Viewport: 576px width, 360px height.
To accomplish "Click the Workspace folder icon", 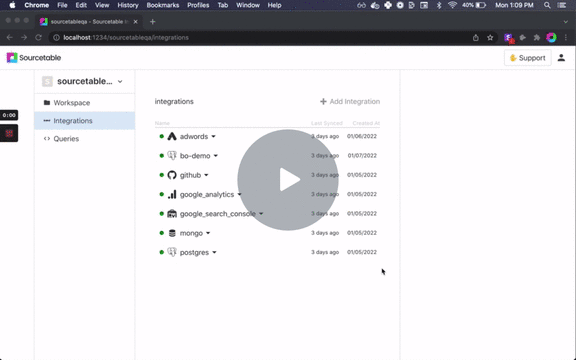I will 47,102.
